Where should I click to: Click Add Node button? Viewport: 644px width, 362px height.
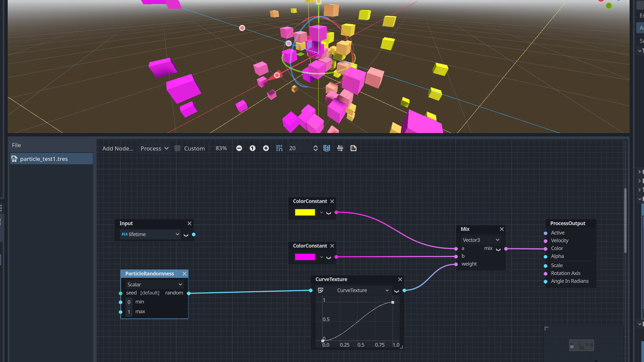point(118,148)
